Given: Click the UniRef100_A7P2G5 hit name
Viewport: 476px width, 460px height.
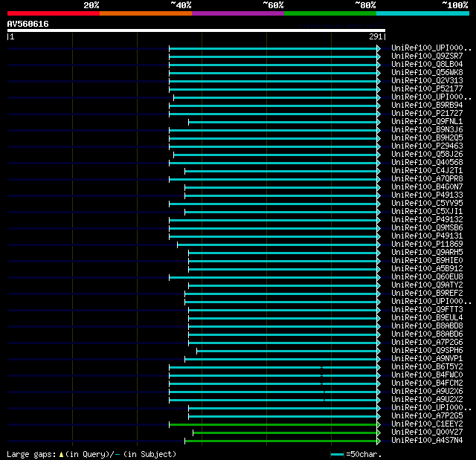Looking at the screenshot, I should [427, 416].
